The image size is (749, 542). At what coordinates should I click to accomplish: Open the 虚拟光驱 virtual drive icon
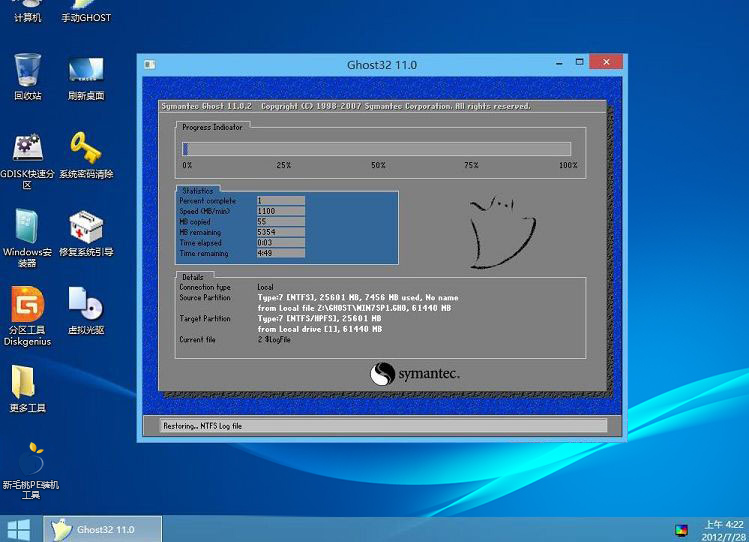click(86, 310)
